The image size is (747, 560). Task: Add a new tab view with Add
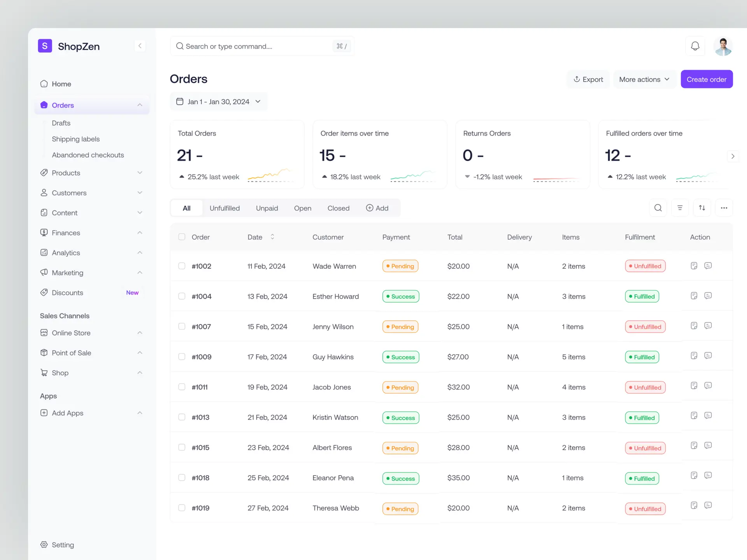377,208
